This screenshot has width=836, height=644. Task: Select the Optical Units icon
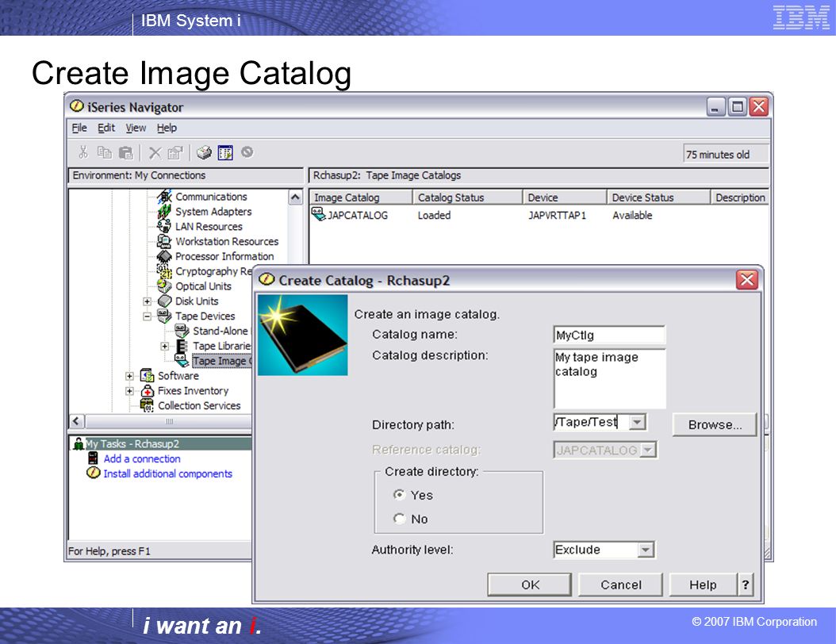[165, 286]
